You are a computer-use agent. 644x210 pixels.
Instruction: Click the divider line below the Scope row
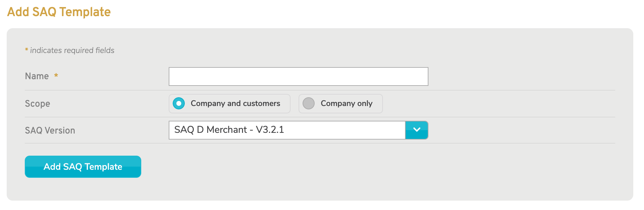pos(320,117)
